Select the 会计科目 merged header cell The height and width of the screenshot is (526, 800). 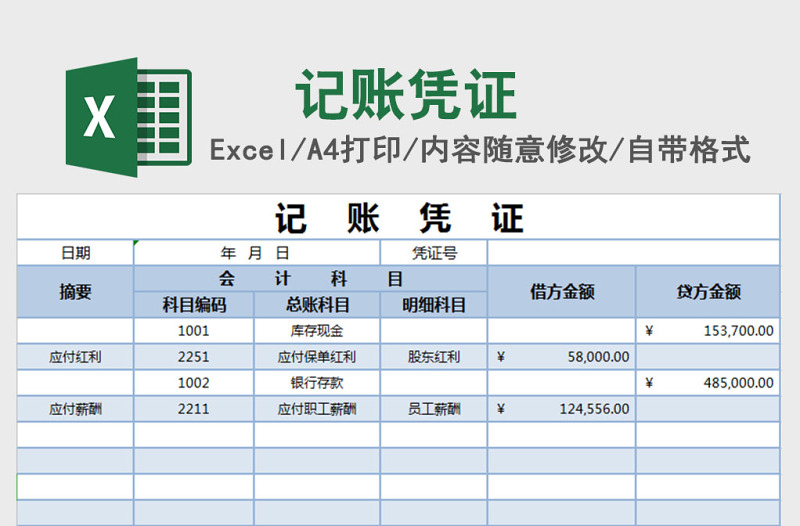pos(310,278)
